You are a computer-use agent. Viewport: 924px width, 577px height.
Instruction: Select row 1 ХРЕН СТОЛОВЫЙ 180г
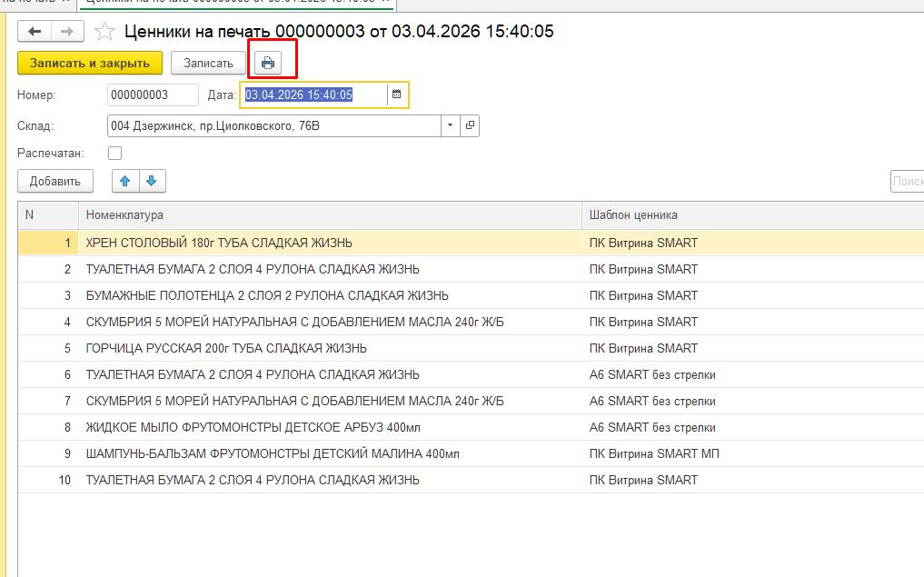219,243
